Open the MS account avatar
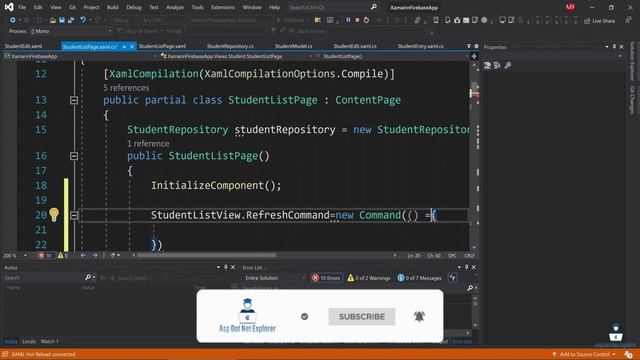The image size is (640, 360). pos(570,7)
